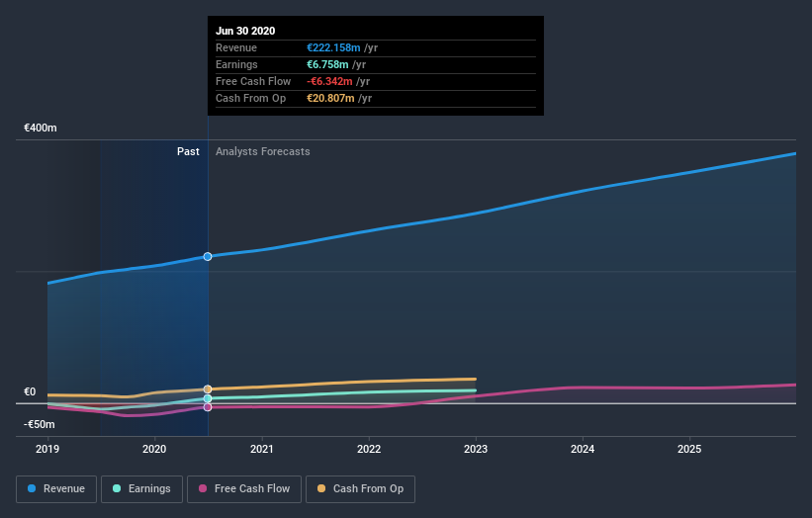Screen dimensions: 812x518
Task: Click the €222.158m revenue value
Action: [333, 47]
